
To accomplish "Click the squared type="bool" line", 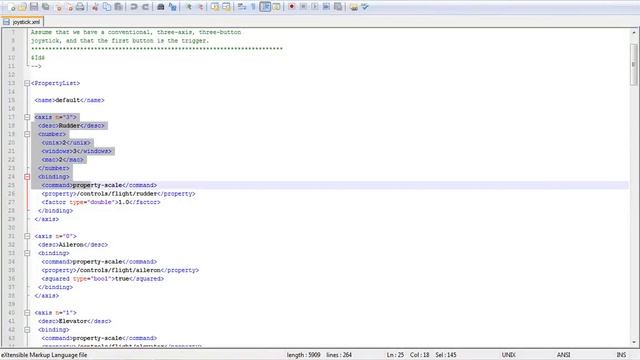I will pyautogui.click(x=102, y=279).
